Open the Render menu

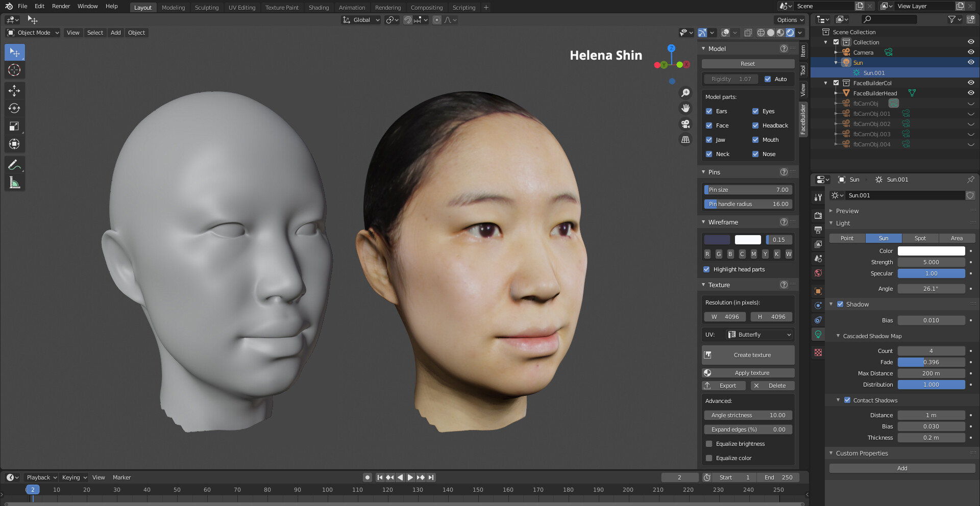(x=61, y=6)
